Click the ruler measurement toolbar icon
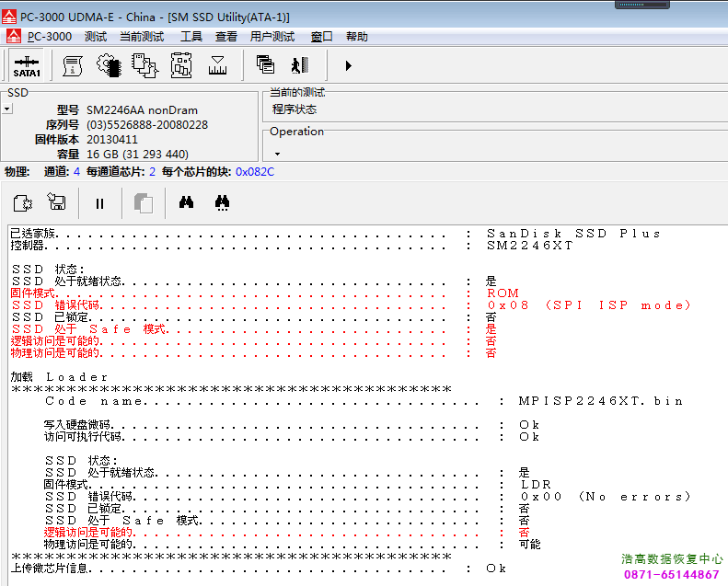This screenshot has height=586, width=728. [x=218, y=65]
